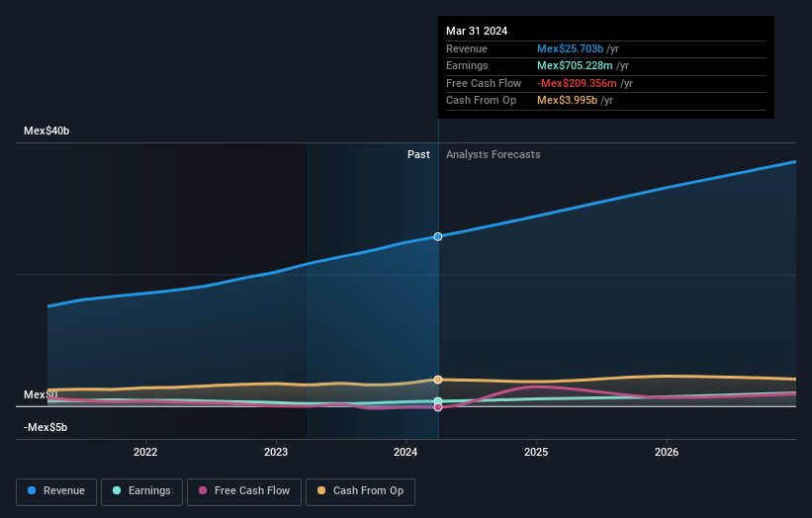The width and height of the screenshot is (812, 518).
Task: Select the 2022 x-axis label
Action: coord(145,452)
